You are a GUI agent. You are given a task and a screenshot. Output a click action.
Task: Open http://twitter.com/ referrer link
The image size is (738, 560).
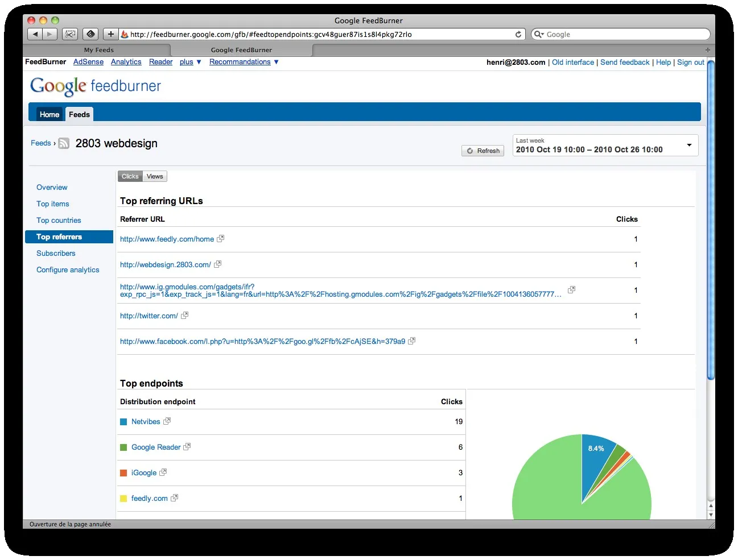149,316
